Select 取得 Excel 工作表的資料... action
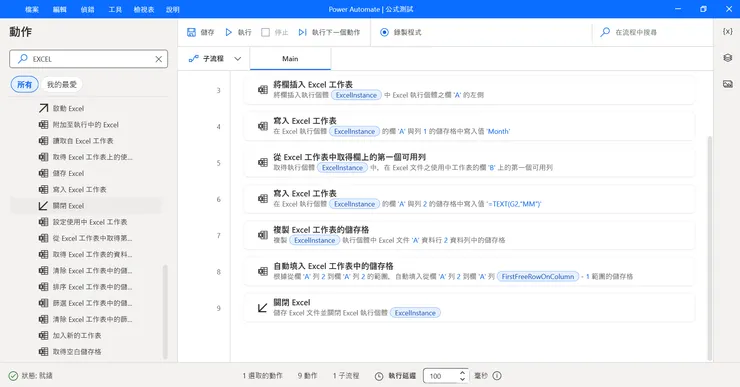This screenshot has width=740, height=387. [85, 254]
